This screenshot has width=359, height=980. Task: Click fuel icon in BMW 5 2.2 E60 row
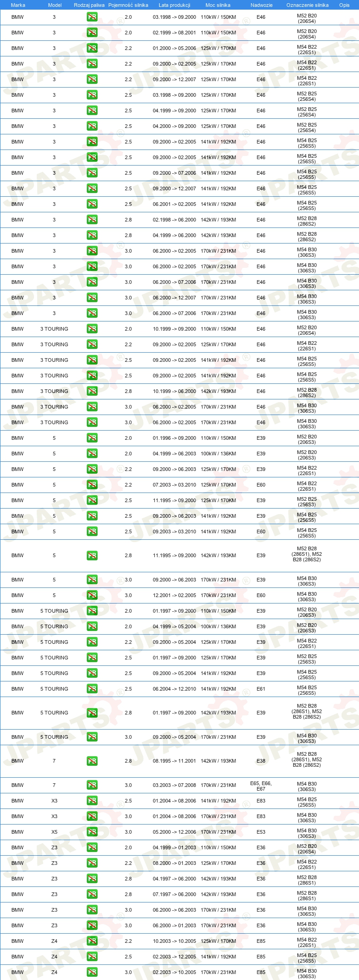point(92,485)
